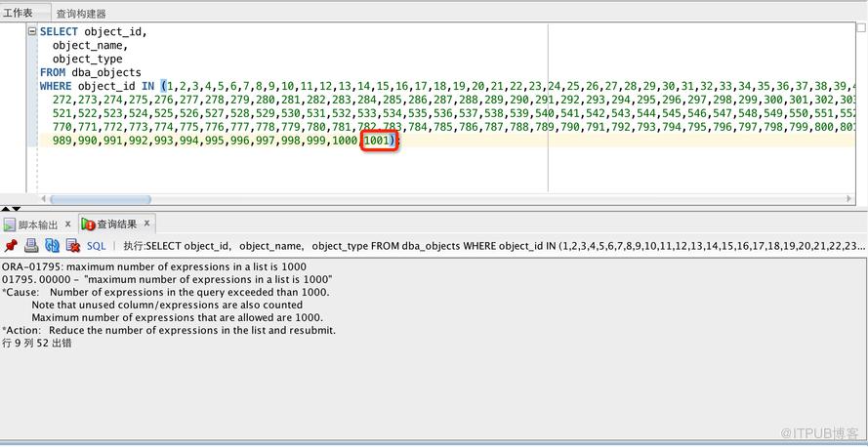Click the '*Cause:' line in error output
868x448 pixels.
(x=167, y=292)
